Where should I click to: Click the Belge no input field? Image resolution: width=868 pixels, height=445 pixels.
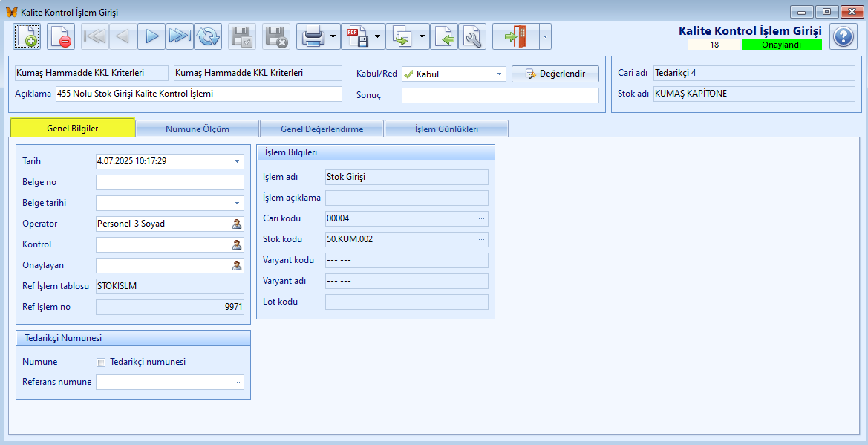(170, 182)
